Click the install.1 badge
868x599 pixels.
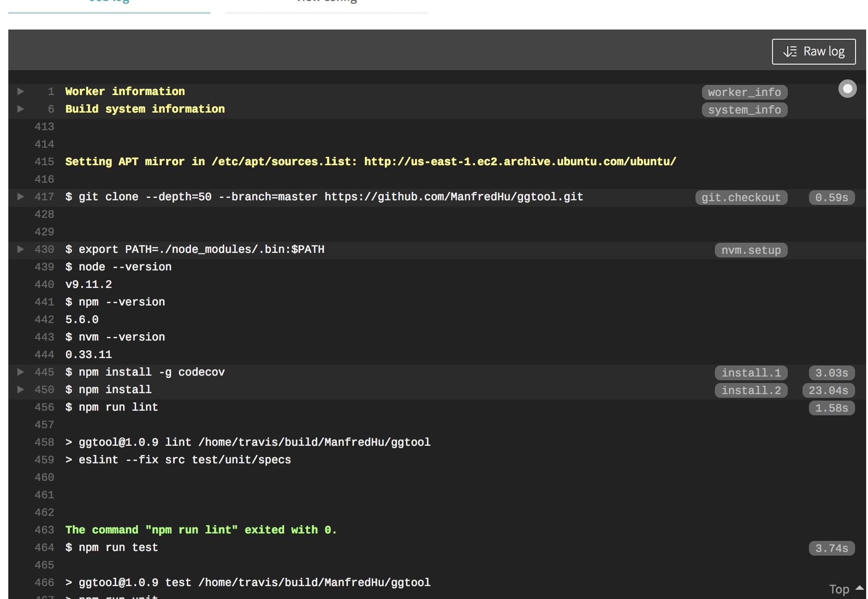click(x=751, y=373)
